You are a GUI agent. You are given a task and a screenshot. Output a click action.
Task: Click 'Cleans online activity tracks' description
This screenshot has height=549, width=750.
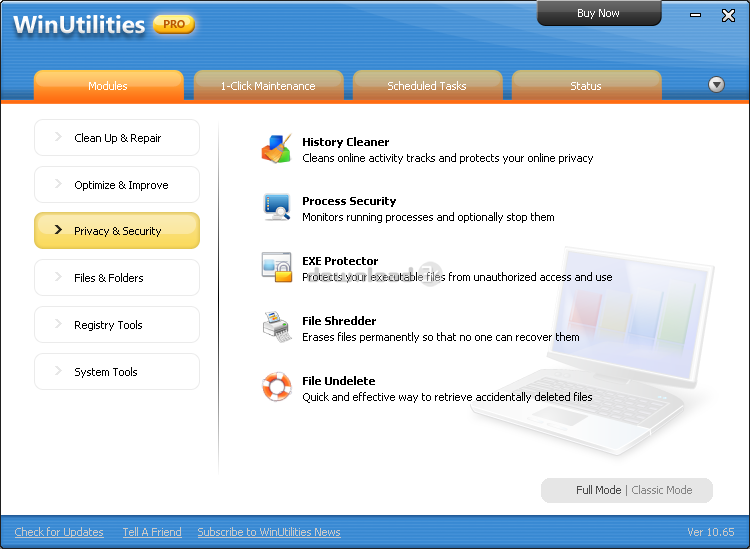448,158
